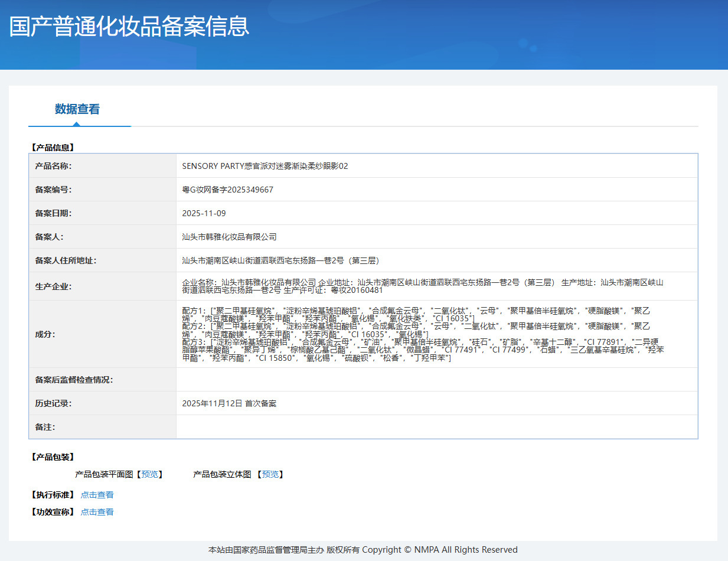728x561 pixels.
Task: Click the 备案日期 label cell
Action: 103,213
